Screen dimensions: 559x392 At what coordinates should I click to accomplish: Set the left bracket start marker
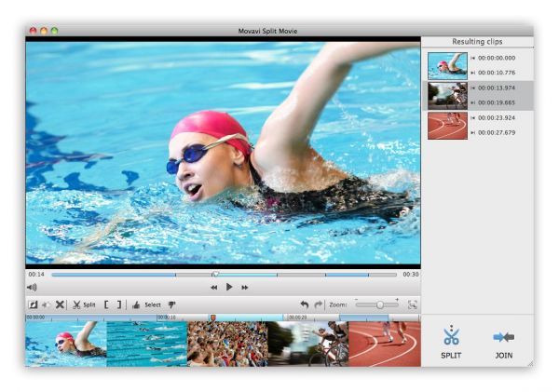[x=107, y=304]
